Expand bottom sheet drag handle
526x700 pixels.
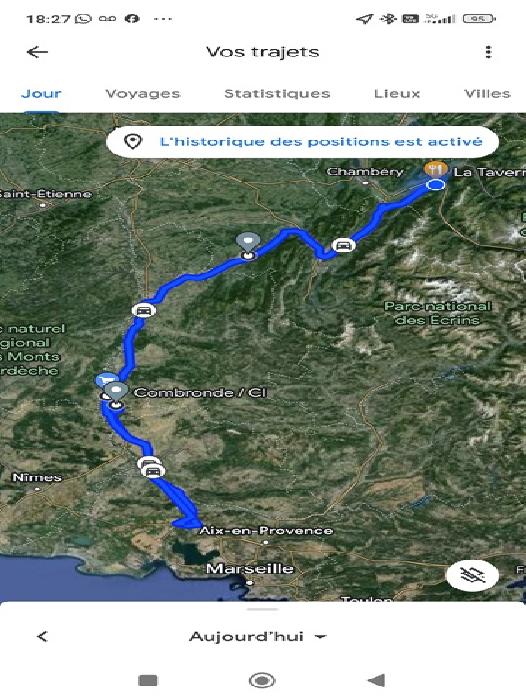click(x=262, y=609)
